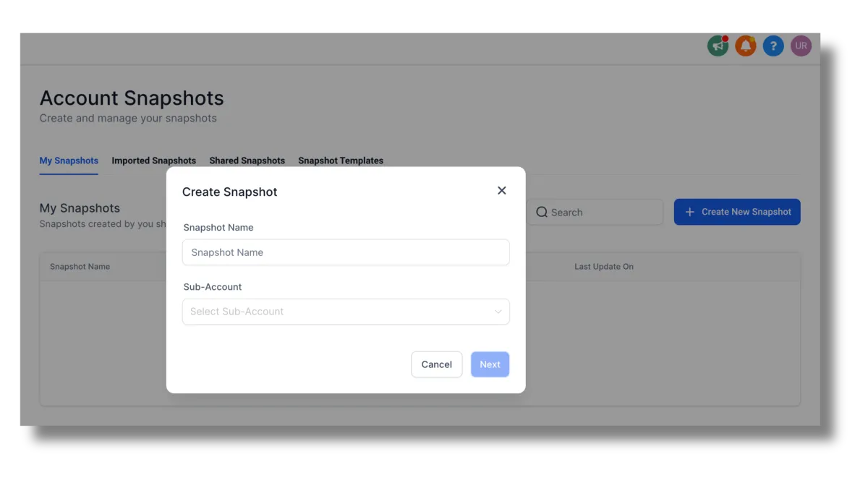
Task: Click the Snapshot Name column header
Action: 80,267
